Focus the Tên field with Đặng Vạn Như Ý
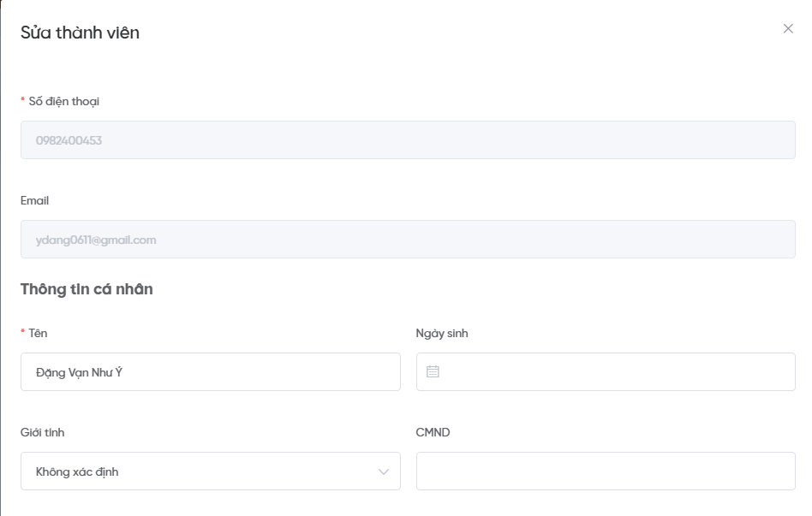Viewport: 812px width, 516px height. click(x=210, y=372)
